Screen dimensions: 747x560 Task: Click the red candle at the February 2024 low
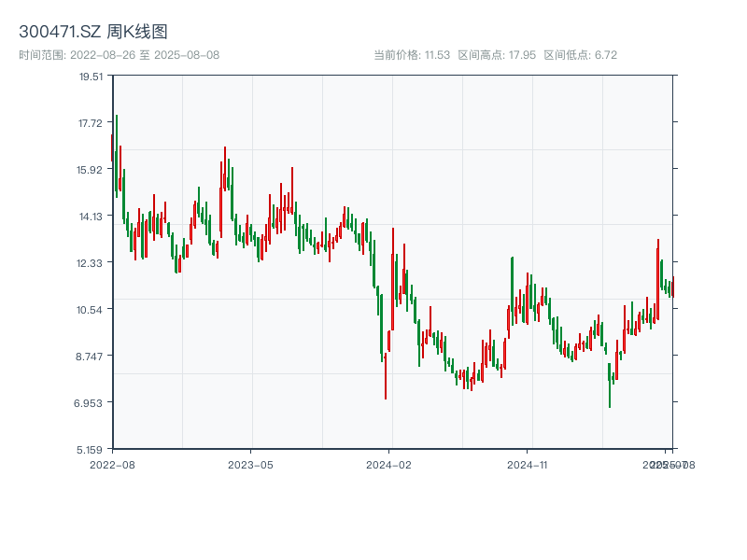(x=386, y=376)
